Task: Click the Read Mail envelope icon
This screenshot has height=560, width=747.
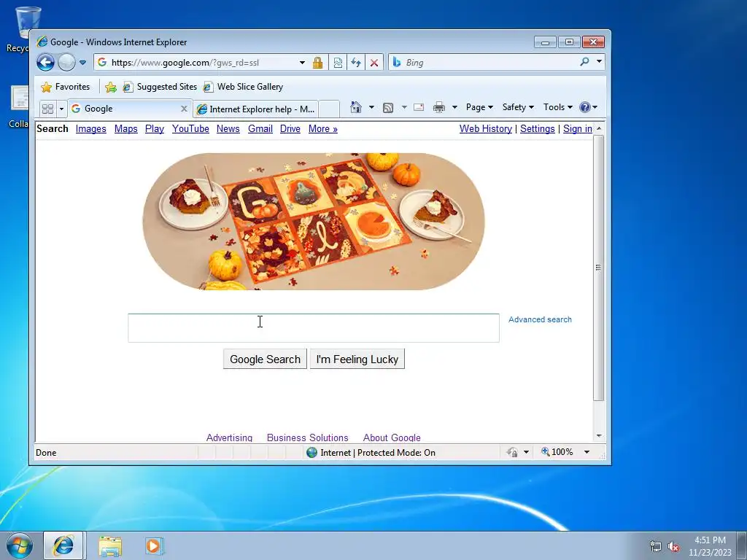Action: pyautogui.click(x=419, y=107)
